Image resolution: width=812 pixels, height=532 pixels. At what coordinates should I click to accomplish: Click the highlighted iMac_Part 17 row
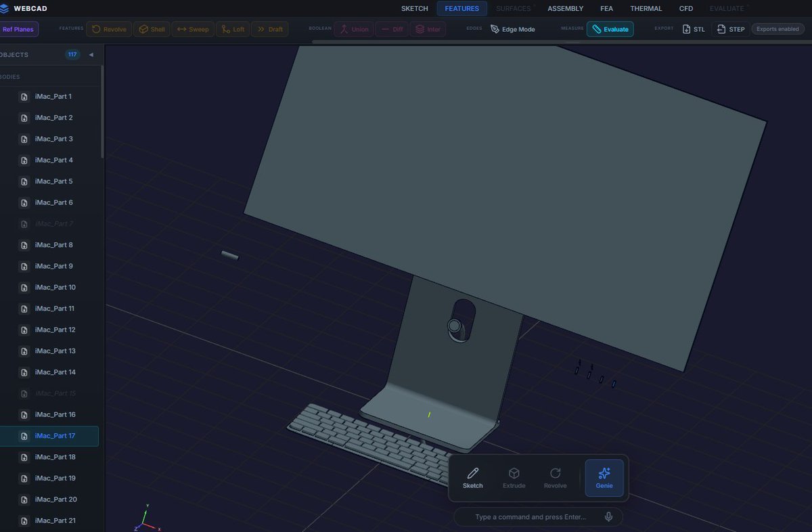(50, 436)
